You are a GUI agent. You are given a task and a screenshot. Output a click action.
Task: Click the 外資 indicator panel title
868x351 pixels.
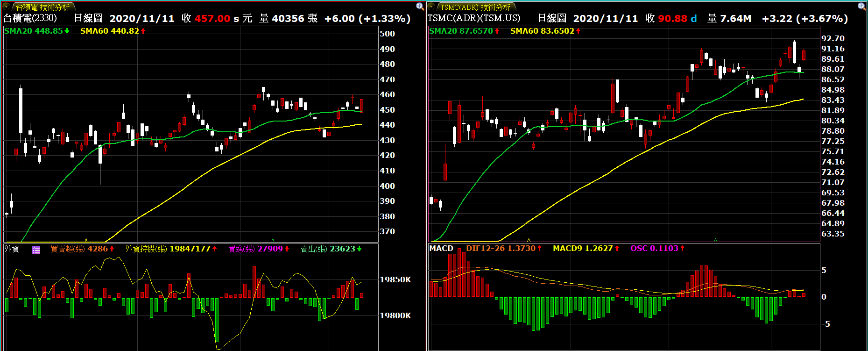(12, 249)
